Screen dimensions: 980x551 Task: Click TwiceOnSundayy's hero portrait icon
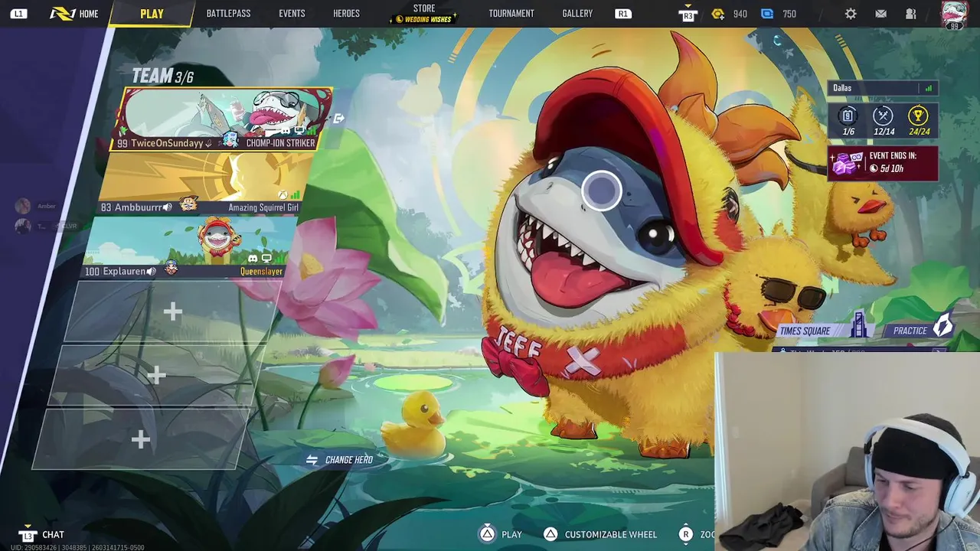230,140
